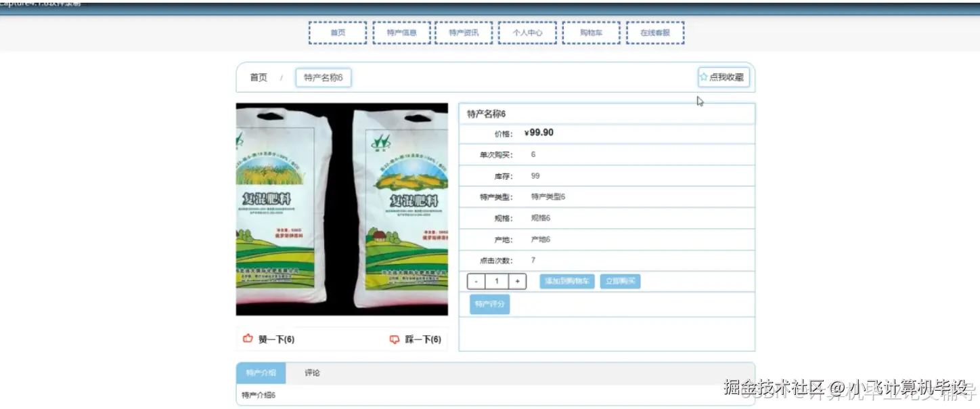This screenshot has height=409, width=980.
Task: Click the 特产名称6 product title heading
Action: [x=487, y=114]
